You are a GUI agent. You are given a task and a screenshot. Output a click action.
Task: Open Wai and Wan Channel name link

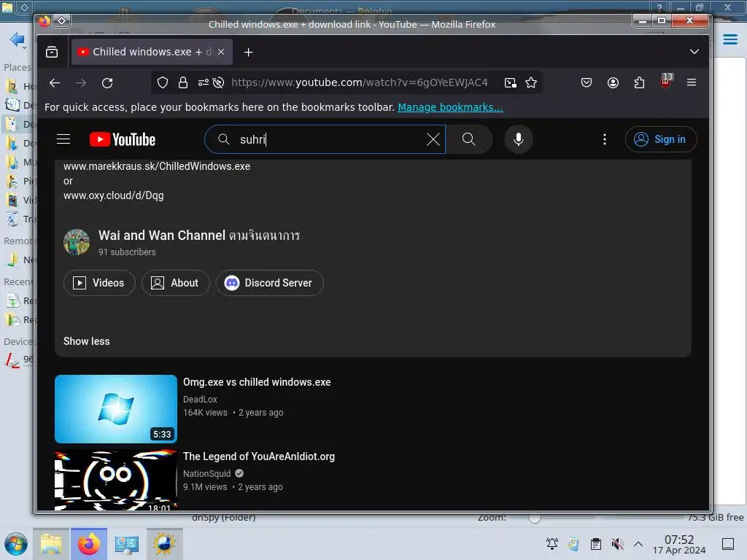click(199, 236)
